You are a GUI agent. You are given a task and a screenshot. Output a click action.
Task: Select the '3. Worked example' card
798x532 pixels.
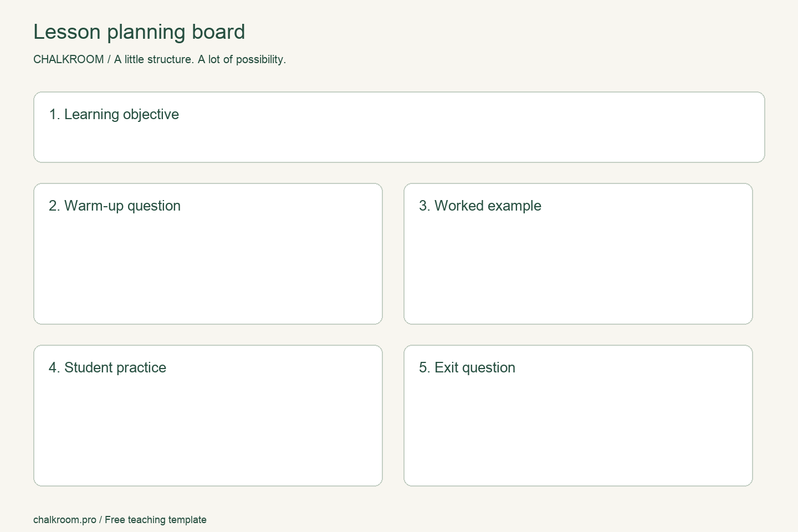click(x=578, y=254)
